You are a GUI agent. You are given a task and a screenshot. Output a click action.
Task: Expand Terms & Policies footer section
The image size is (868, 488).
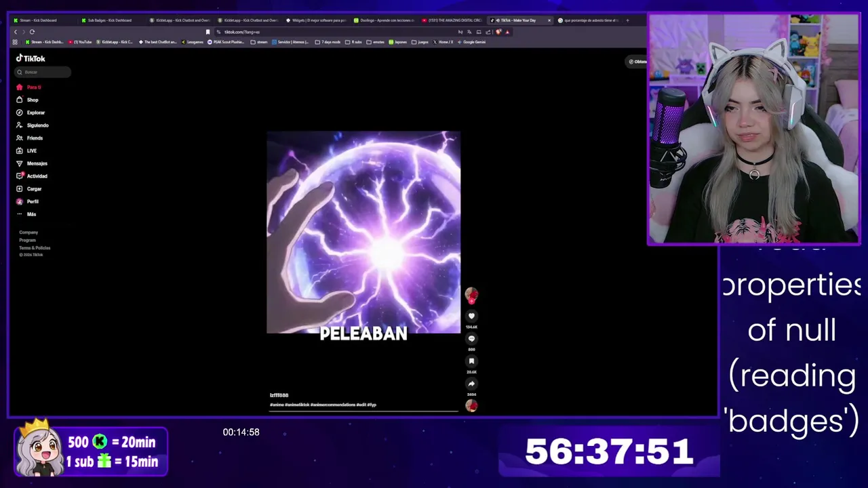coord(35,247)
